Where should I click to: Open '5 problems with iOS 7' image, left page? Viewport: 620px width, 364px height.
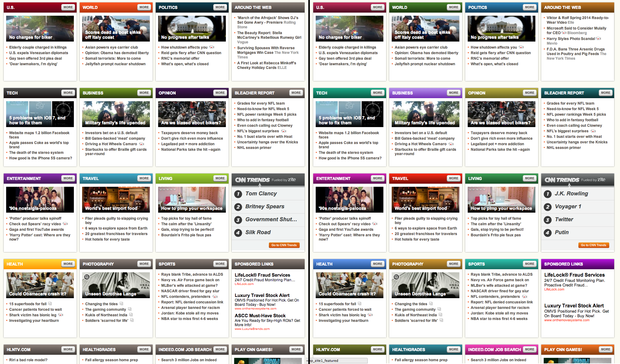coord(40,114)
